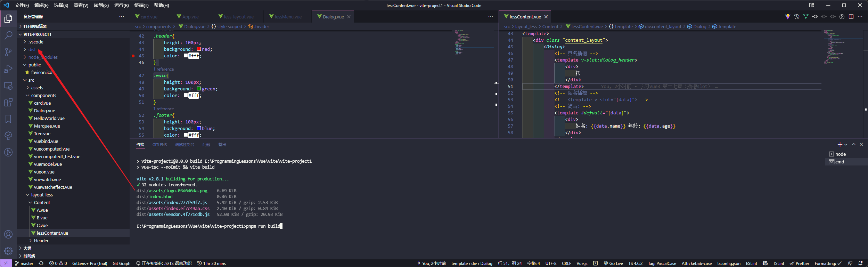The width and height of the screenshot is (868, 267).
Task: Select the cmd terminal in the terminal list
Action: tap(846, 162)
